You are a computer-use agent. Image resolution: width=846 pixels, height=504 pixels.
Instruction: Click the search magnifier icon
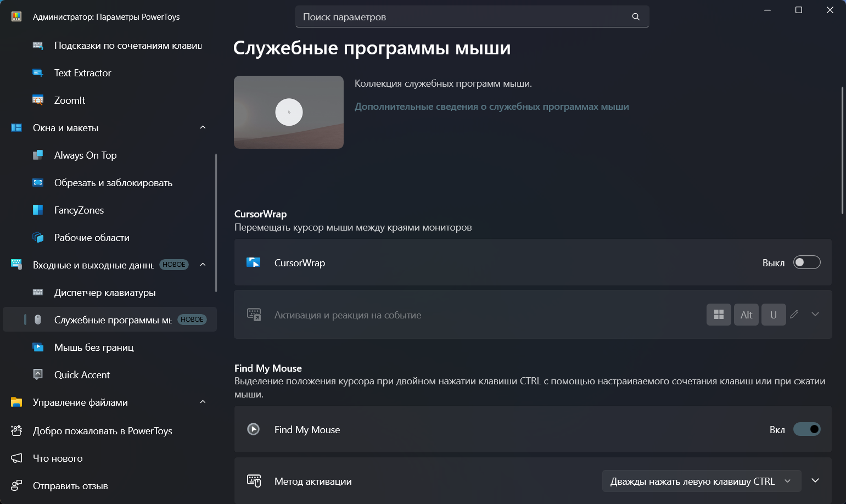point(636,17)
